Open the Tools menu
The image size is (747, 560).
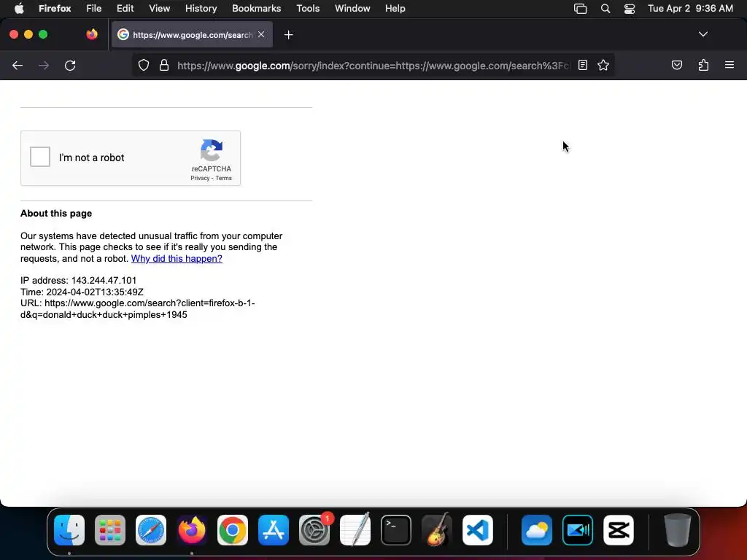[x=308, y=9]
